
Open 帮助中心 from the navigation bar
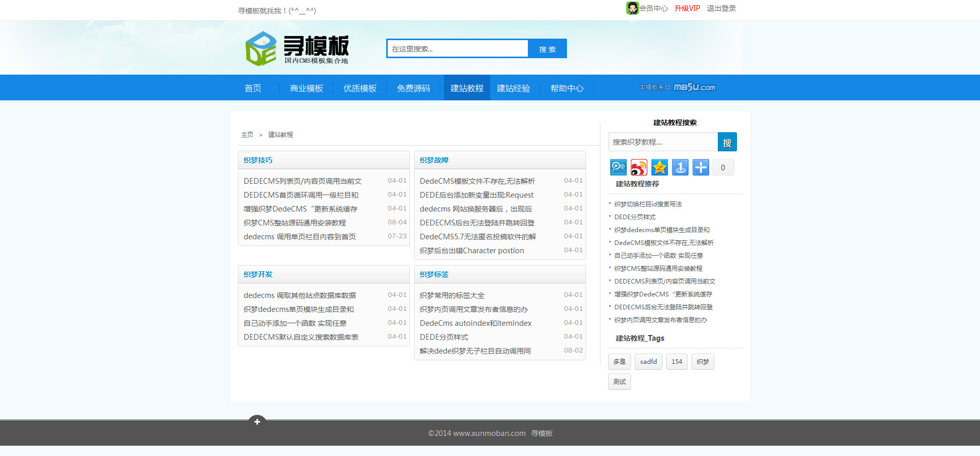(566, 88)
